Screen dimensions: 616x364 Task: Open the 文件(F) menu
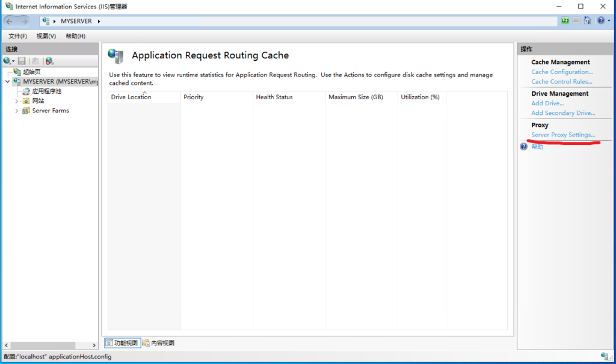(17, 36)
